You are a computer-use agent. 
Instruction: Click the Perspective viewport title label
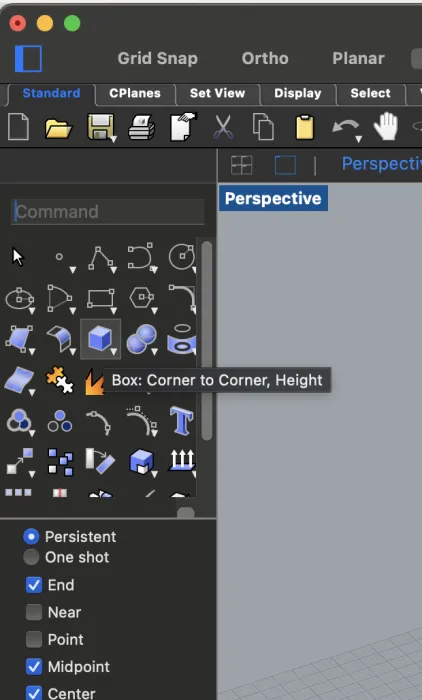273,198
